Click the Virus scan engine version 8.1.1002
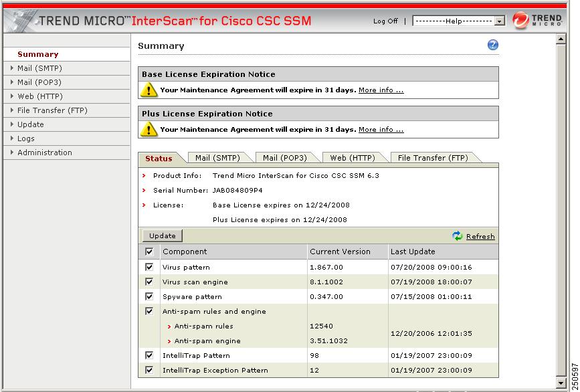This screenshot has height=392, width=580. [326, 282]
